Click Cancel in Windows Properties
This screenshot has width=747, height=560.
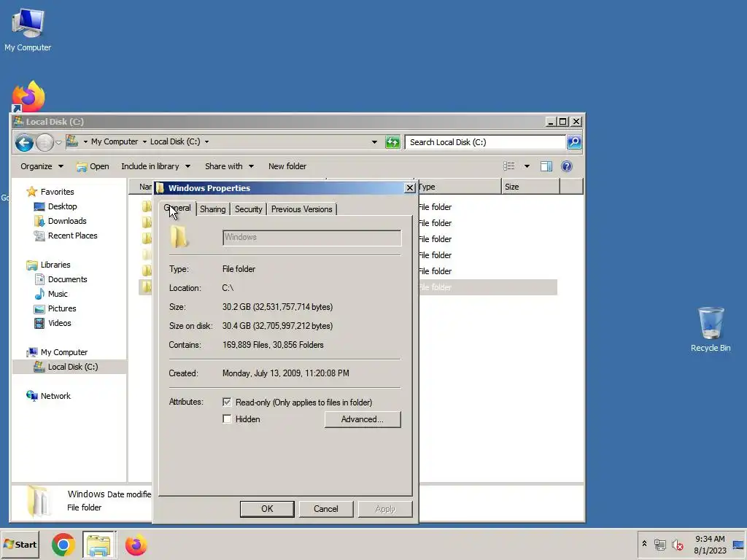click(x=326, y=508)
